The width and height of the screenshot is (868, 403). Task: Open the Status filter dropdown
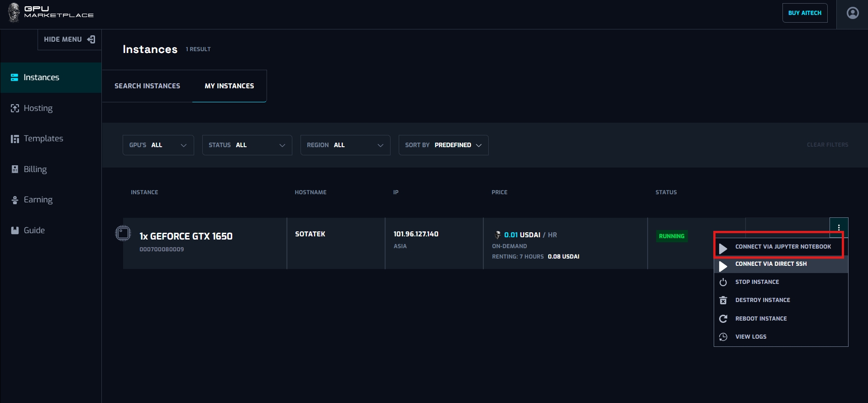247,145
